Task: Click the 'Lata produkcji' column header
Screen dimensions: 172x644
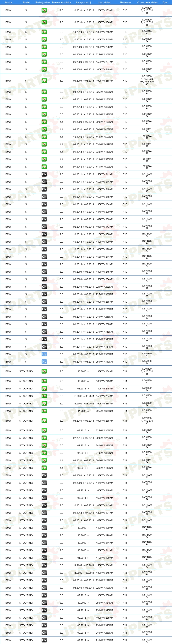Action: 84,2
